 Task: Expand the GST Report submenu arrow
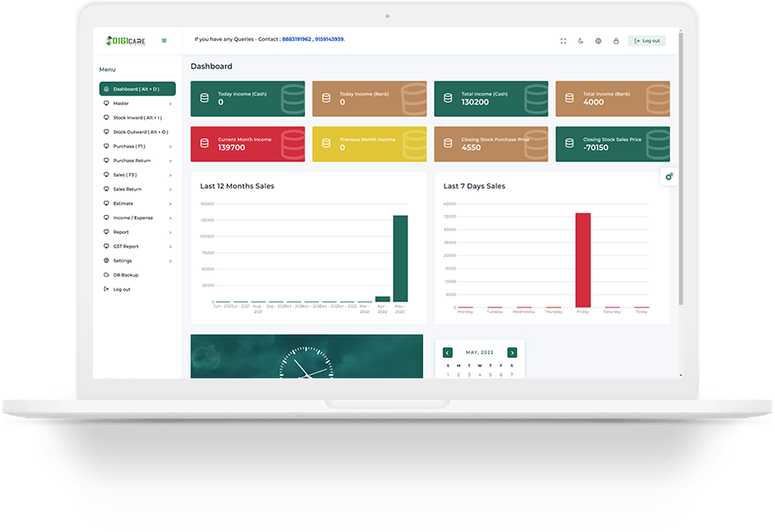(x=171, y=247)
